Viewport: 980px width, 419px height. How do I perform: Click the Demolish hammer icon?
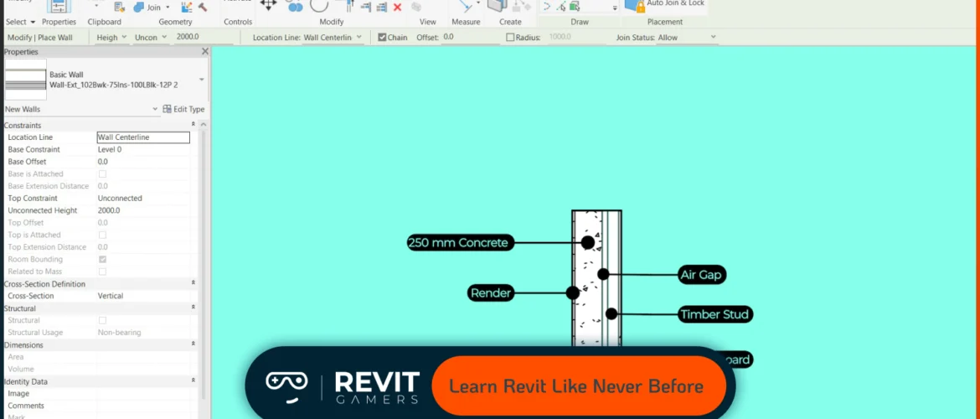(203, 8)
